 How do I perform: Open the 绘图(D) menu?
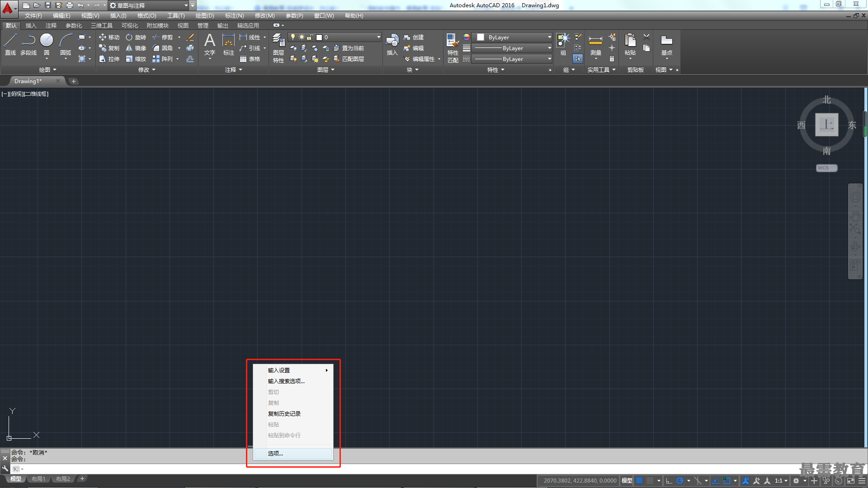pyautogui.click(x=205, y=16)
